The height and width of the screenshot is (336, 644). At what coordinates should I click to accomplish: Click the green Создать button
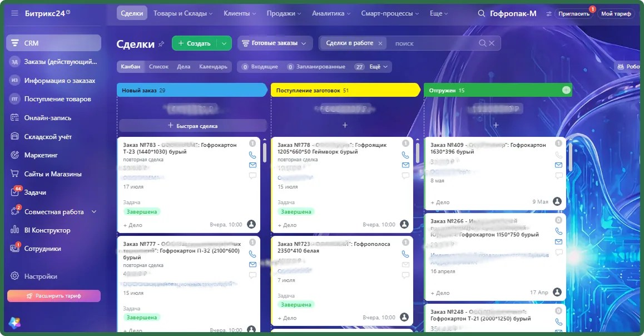(194, 43)
